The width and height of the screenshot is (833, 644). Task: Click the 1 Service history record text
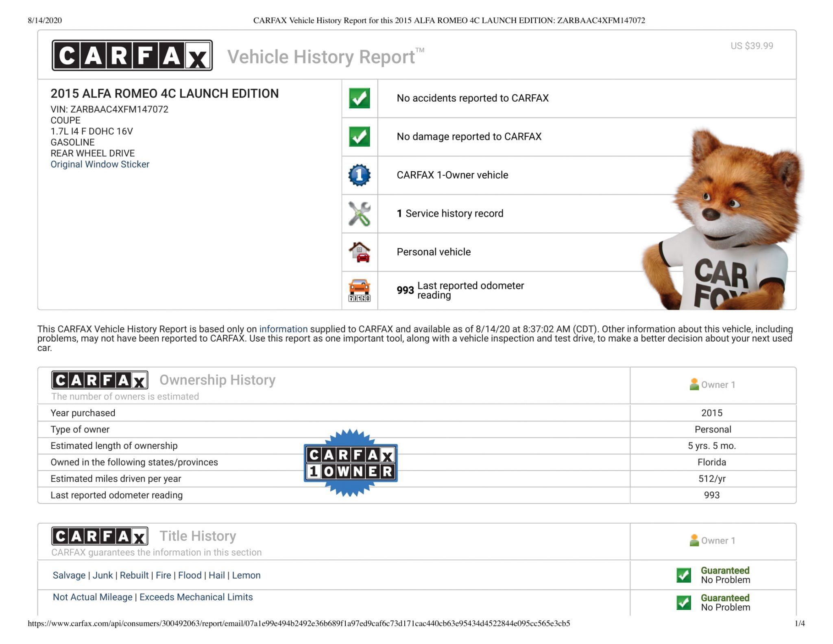point(450,214)
